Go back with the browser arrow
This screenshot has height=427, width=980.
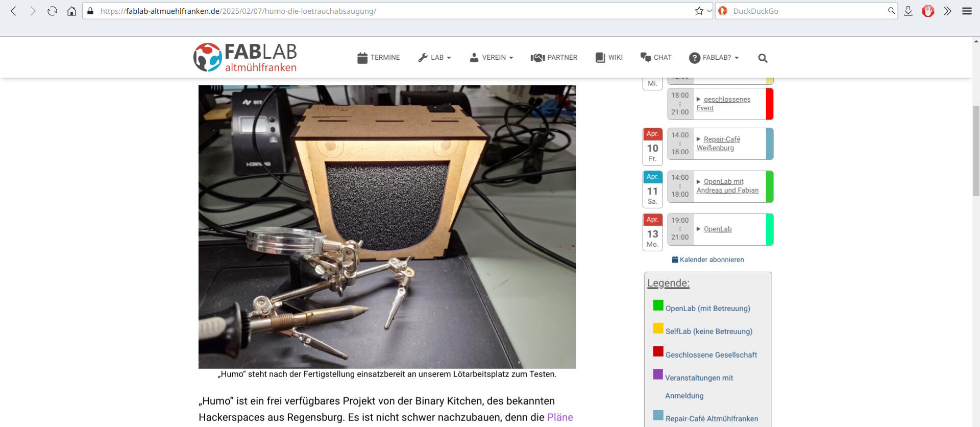[14, 11]
